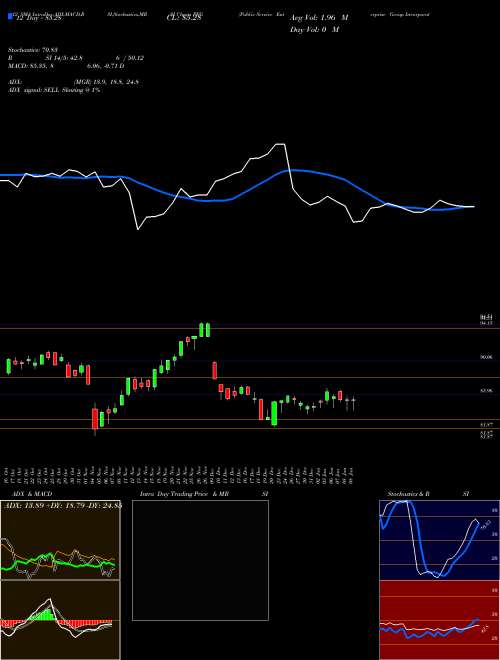Click the ADX (MGR) 18.9, 18.8, 24.8 line
500x660 pixels.
(x=73, y=82)
